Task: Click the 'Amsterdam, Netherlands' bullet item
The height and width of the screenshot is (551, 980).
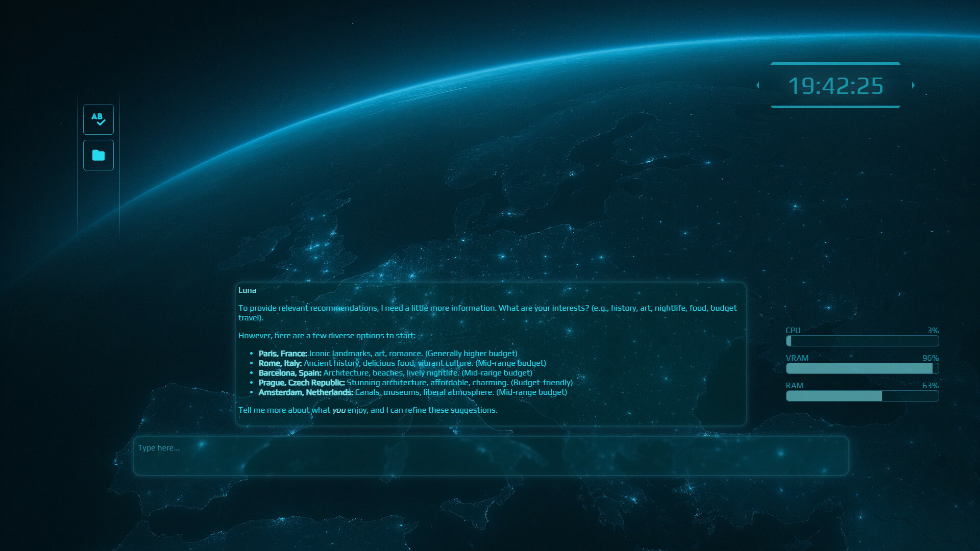Action: click(x=412, y=392)
